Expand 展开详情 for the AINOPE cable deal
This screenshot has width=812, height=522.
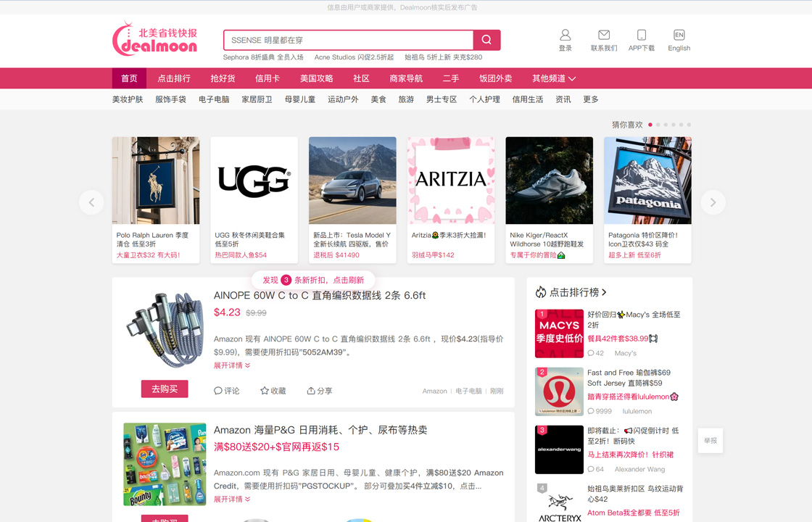pos(232,365)
